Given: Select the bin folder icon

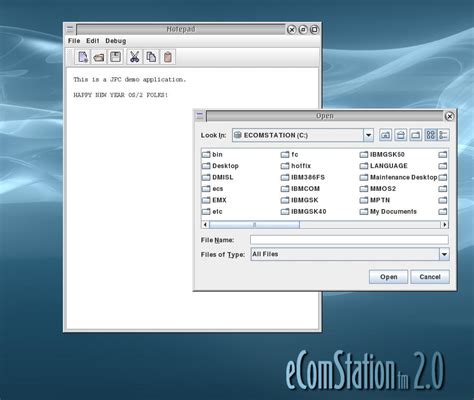Looking at the screenshot, I should [206, 154].
